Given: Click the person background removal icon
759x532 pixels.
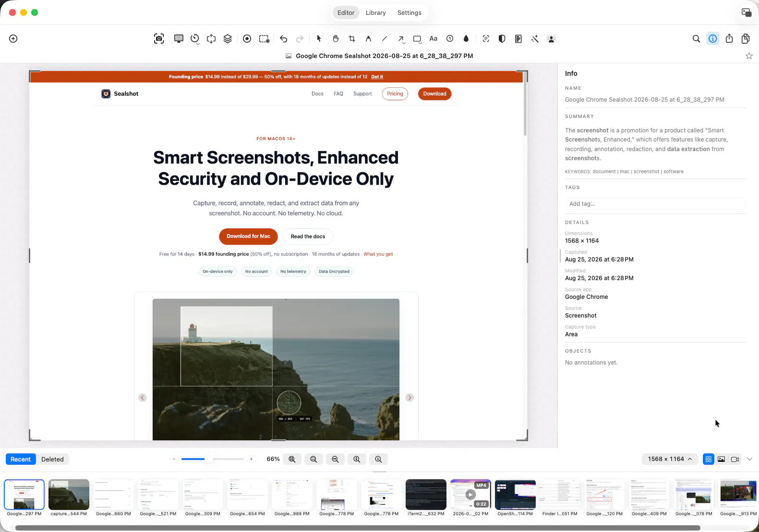Looking at the screenshot, I should 552,39.
